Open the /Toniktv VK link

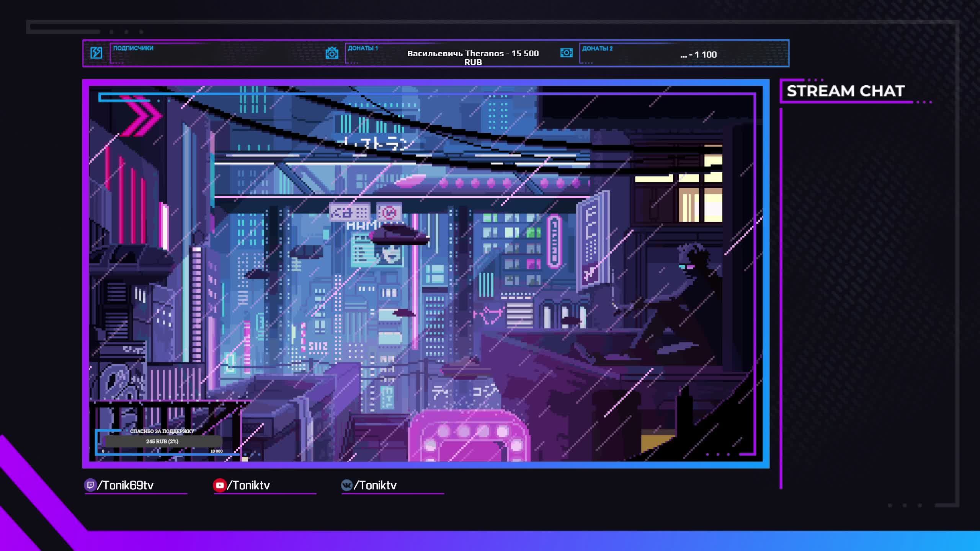coord(375,485)
